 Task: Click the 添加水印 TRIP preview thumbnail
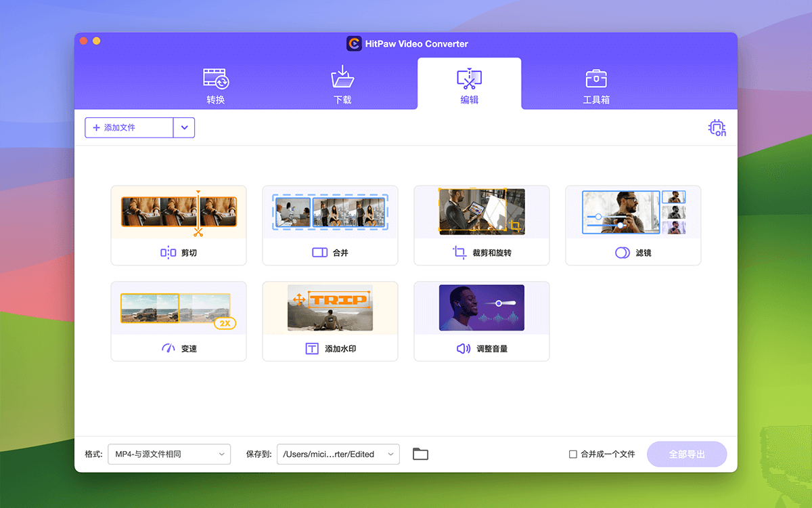tap(330, 308)
